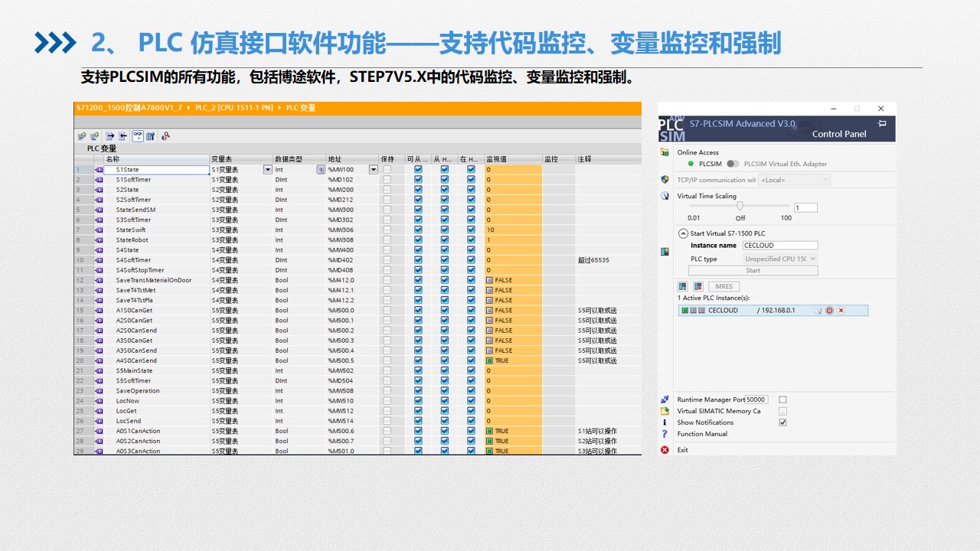Screen dimensions: 980x551
Task: Click the 变量表 column header
Action: [241, 159]
